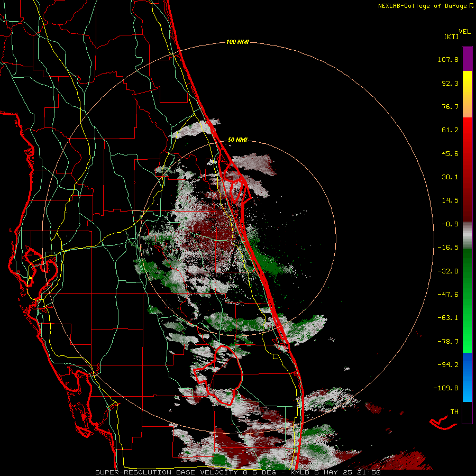Click the 100 NMI range ring label
Viewport: 476px width, 476px height.
point(237,42)
